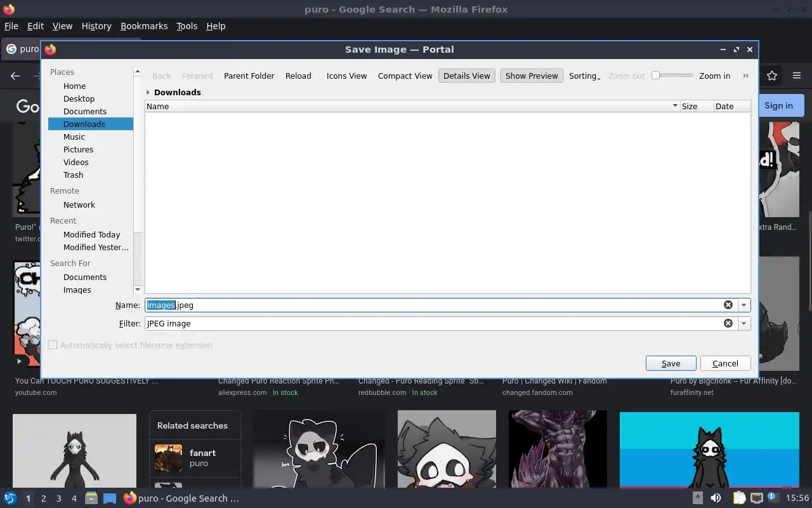Image resolution: width=812 pixels, height=508 pixels.
Task: Minimize the Save Image dialog
Action: [x=723, y=50]
